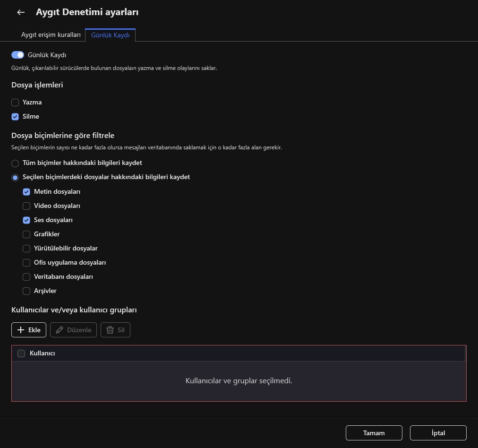478x448 pixels.
Task: Uncheck the Ses dosyaları checkbox
Action: (x=26, y=220)
